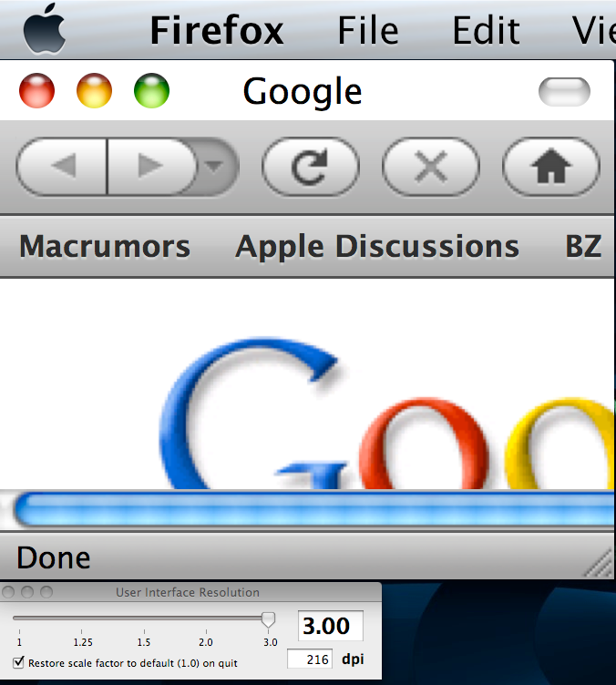Reload the page with the refresh icon
This screenshot has width=616, height=685.
coord(311,166)
